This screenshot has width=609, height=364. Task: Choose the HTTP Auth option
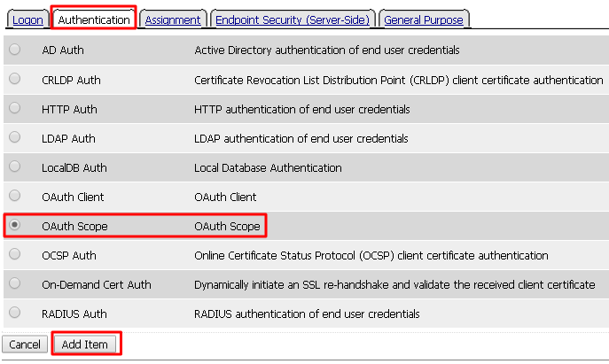pyautogui.click(x=15, y=108)
